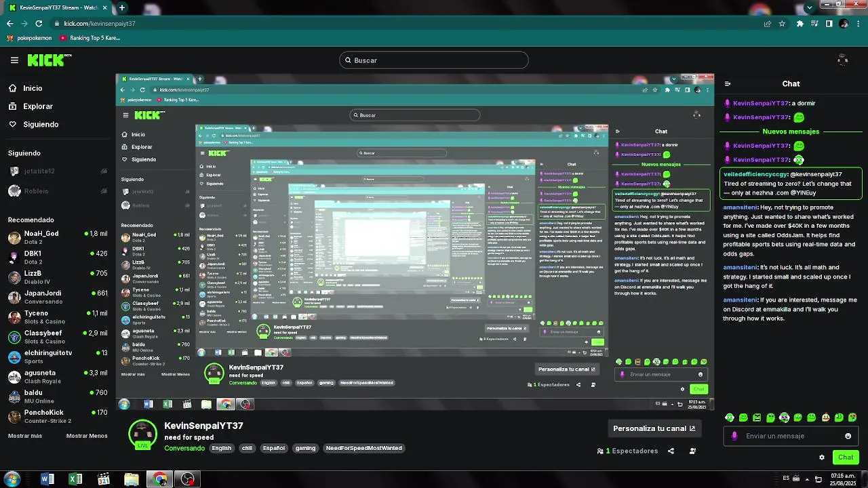Open Chrome three-dot menu
Image resolution: width=868 pixels, height=488 pixels.
point(858,23)
